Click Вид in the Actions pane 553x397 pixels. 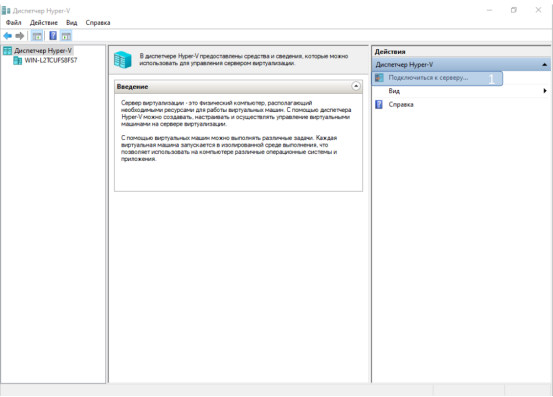pos(394,91)
